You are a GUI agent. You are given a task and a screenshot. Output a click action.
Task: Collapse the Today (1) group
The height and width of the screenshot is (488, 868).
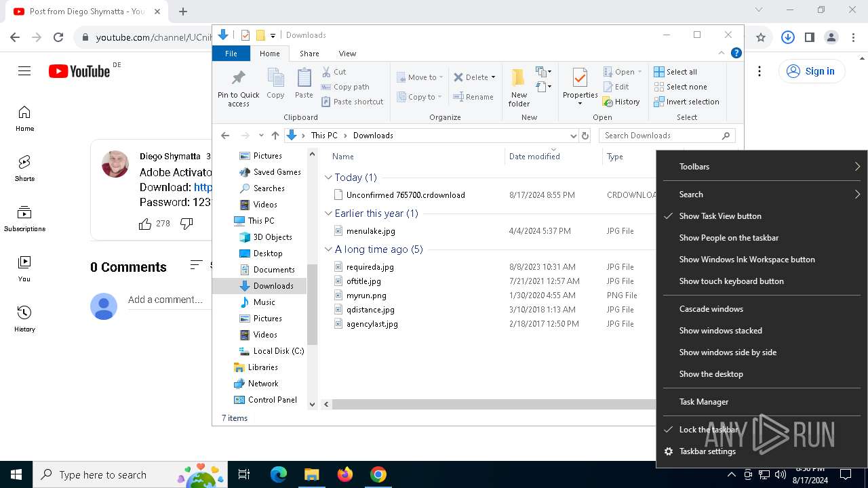coord(329,178)
